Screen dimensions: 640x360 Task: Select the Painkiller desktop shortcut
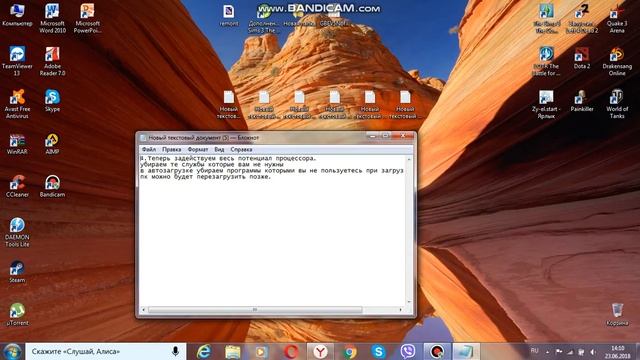click(582, 101)
